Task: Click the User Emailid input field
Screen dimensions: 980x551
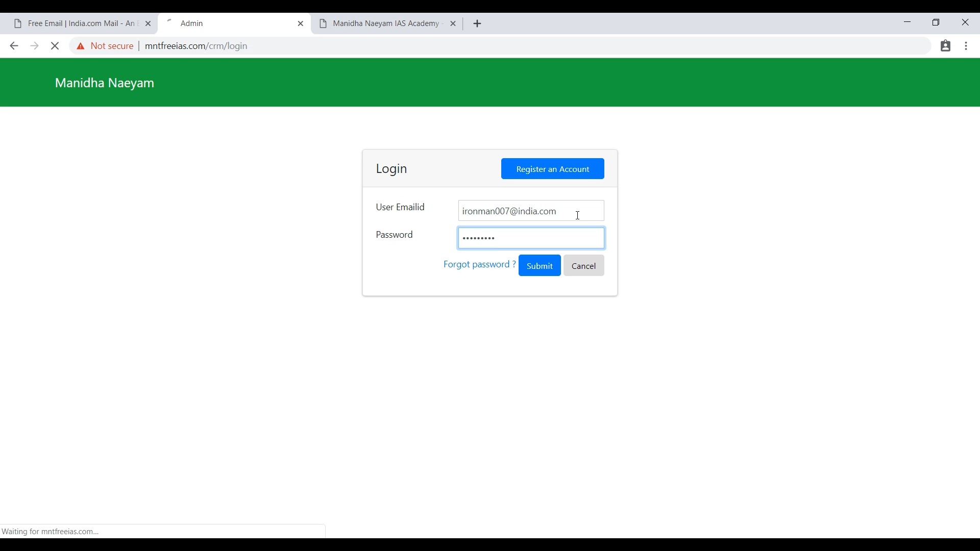Action: [531, 211]
